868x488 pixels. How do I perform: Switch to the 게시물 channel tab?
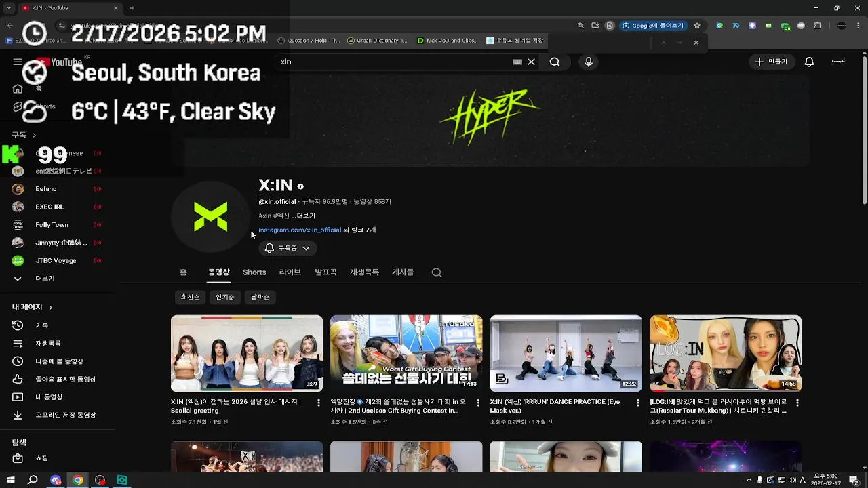[403, 272]
